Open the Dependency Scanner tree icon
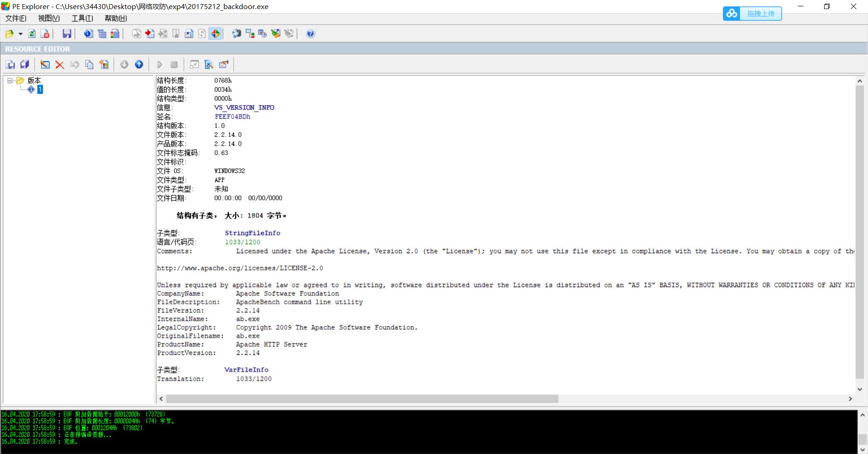This screenshot has height=454, width=868. pos(250,34)
